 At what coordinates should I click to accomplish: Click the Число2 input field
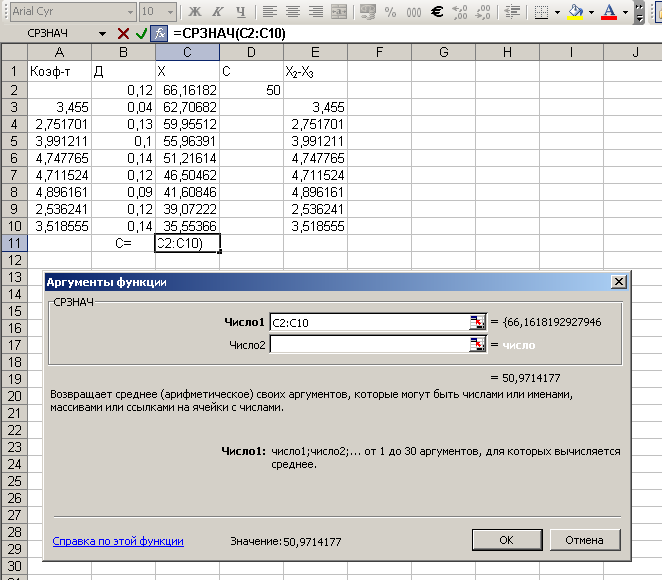point(369,344)
